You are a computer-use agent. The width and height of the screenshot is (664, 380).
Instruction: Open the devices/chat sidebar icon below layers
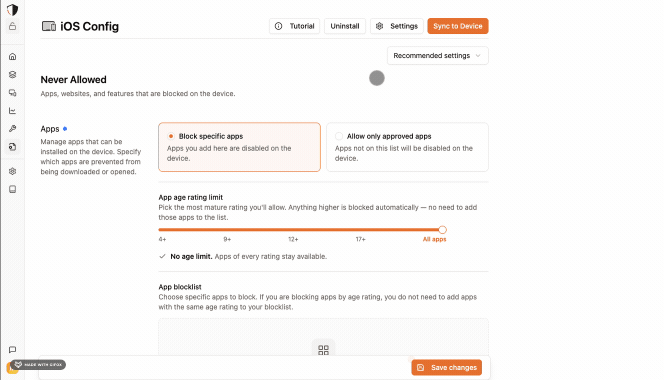(x=12, y=93)
